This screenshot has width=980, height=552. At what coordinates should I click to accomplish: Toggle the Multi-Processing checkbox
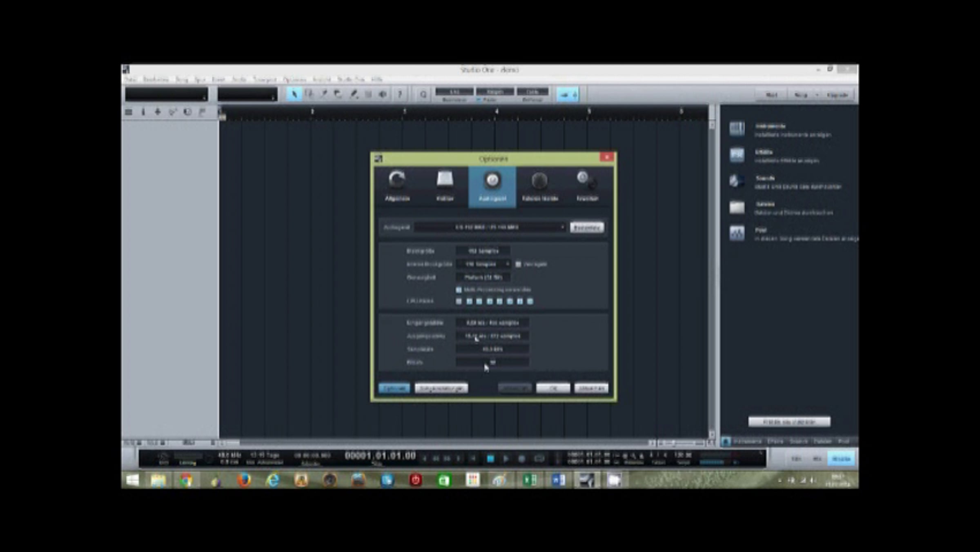pyautogui.click(x=459, y=290)
